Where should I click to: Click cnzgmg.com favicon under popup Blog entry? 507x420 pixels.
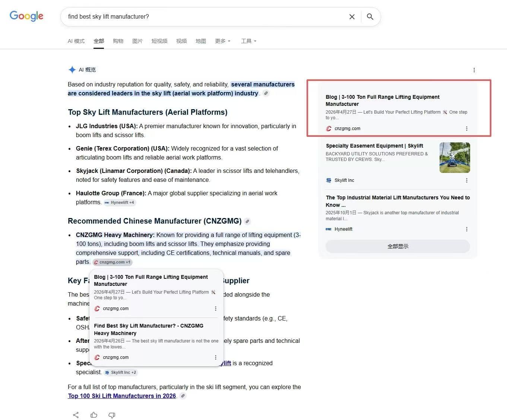(97, 309)
